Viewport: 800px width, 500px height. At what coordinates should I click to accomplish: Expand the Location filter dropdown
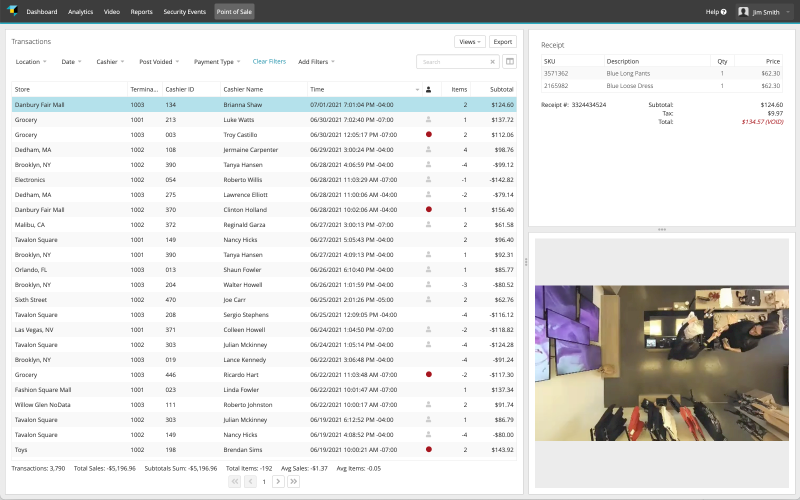click(32, 62)
